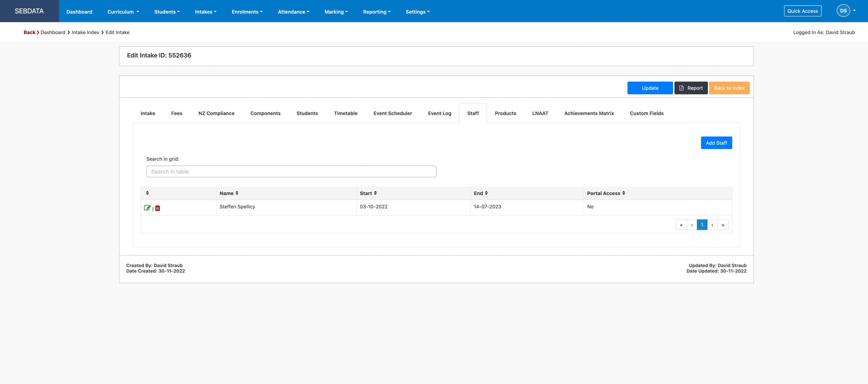Click the Search in table field
868x384 pixels.
click(x=291, y=172)
